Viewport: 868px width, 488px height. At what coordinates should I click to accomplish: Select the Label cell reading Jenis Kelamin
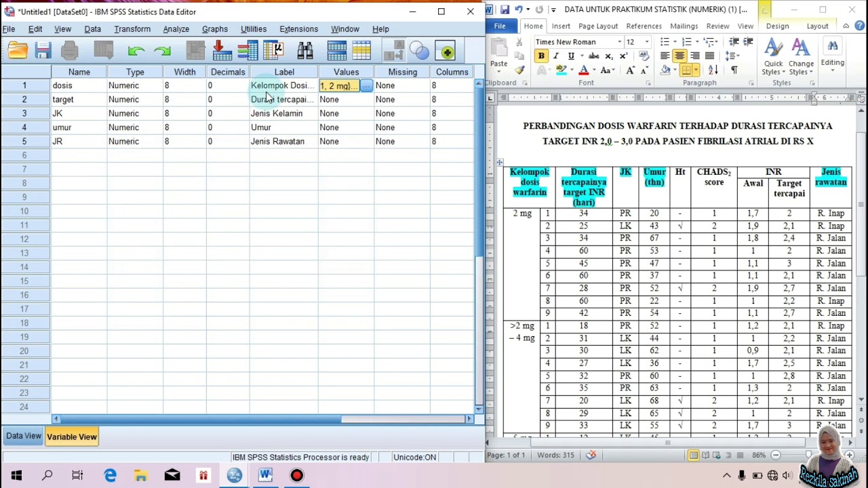click(283, 113)
